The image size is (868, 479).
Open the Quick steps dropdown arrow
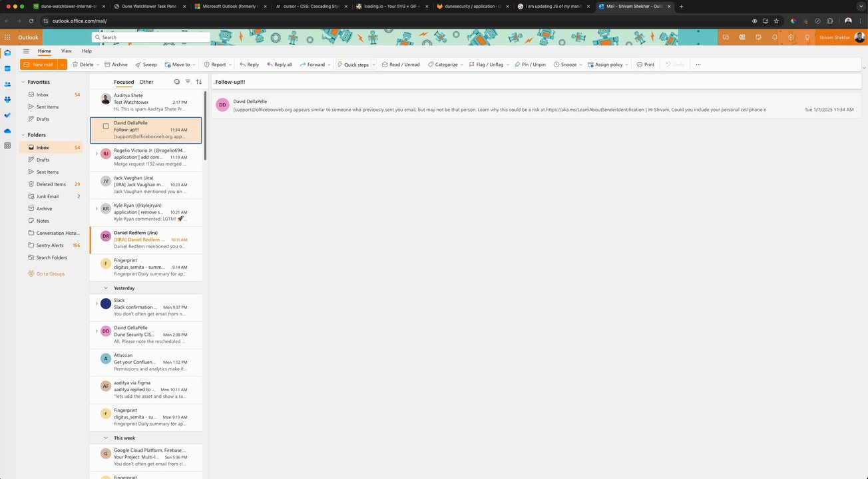click(x=374, y=65)
